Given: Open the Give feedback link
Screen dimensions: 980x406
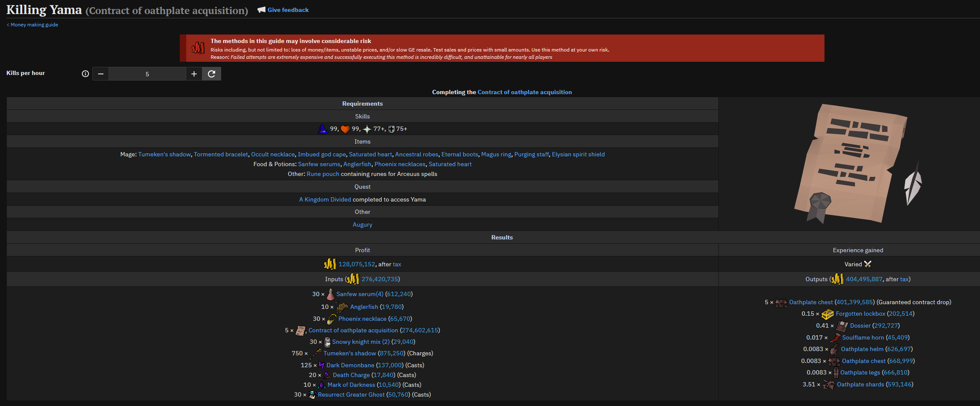Looking at the screenshot, I should tap(288, 10).
